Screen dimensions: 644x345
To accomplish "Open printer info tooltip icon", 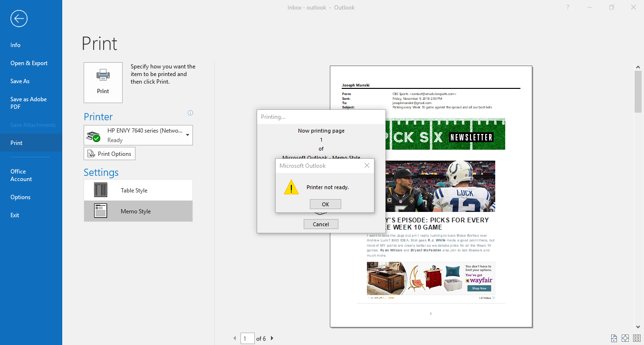I will click(x=191, y=113).
